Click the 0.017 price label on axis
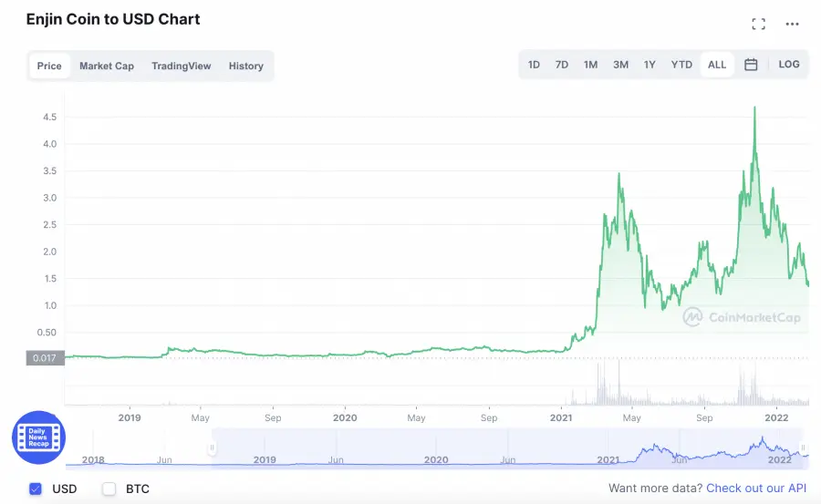This screenshot has height=504, width=821. tap(45, 358)
